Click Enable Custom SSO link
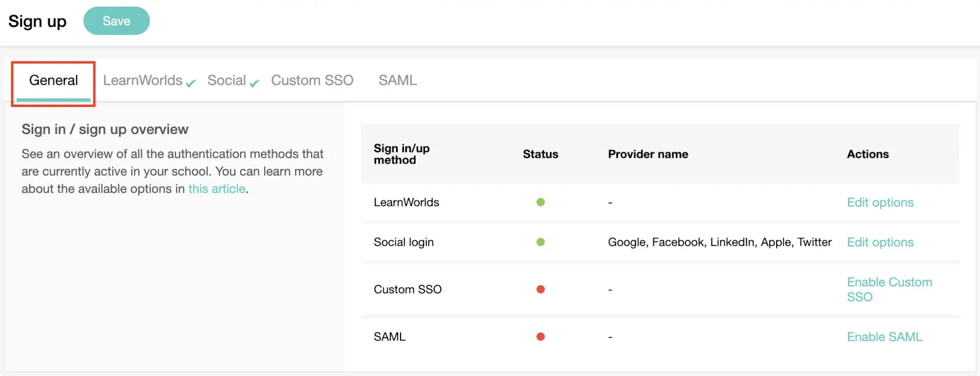980x376 pixels. click(890, 289)
